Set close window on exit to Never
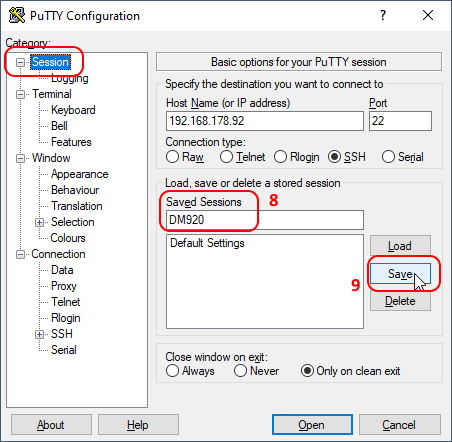This screenshot has height=442, width=452. tap(240, 371)
